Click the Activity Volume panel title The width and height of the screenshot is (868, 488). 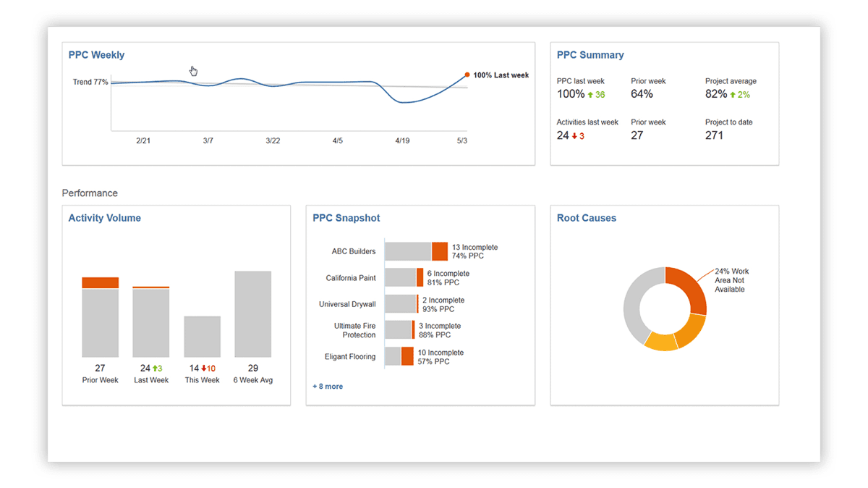coord(104,218)
